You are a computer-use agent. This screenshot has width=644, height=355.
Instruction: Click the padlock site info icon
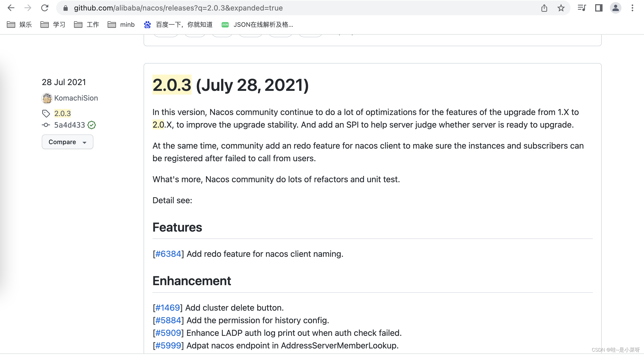click(66, 8)
